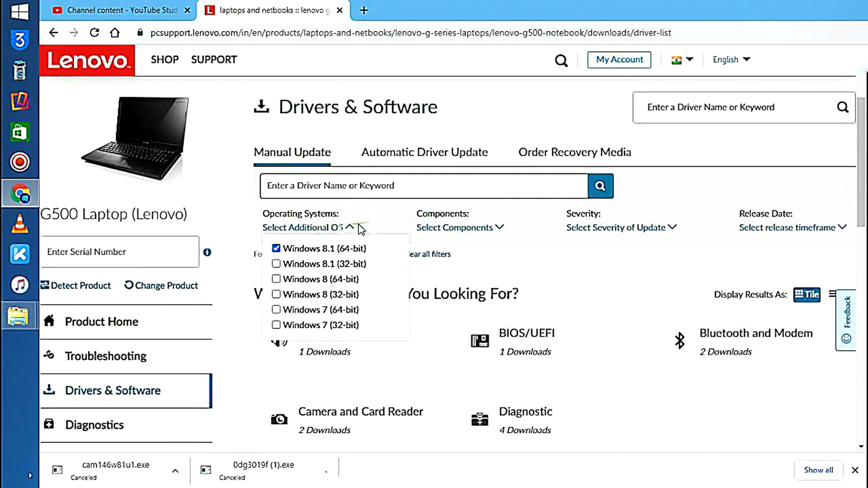Click the My Account button
The image size is (868, 488).
pyautogui.click(x=619, y=60)
